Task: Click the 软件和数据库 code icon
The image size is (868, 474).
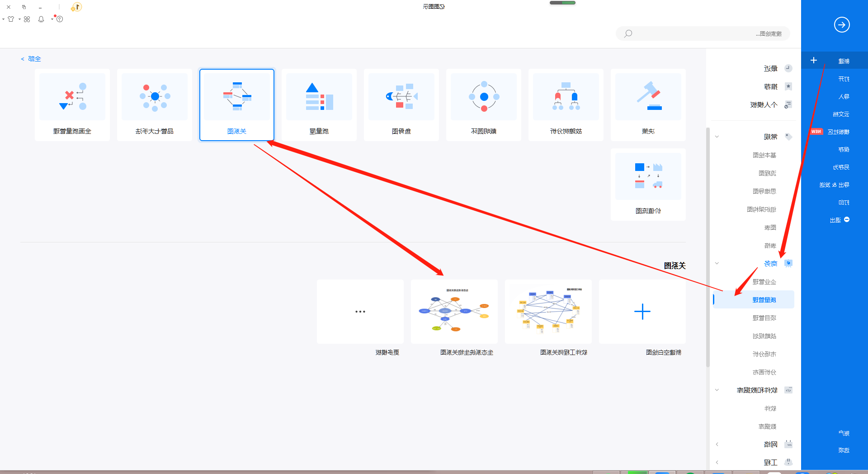Action: [788, 390]
